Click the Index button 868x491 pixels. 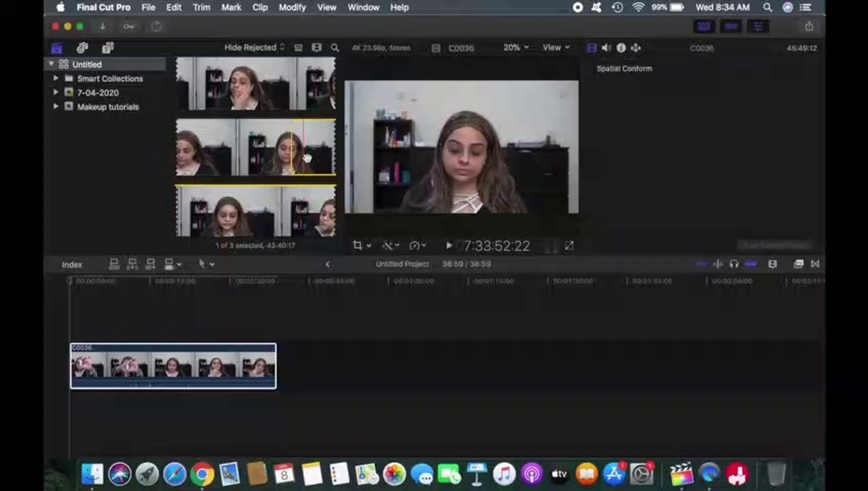pyautogui.click(x=72, y=265)
